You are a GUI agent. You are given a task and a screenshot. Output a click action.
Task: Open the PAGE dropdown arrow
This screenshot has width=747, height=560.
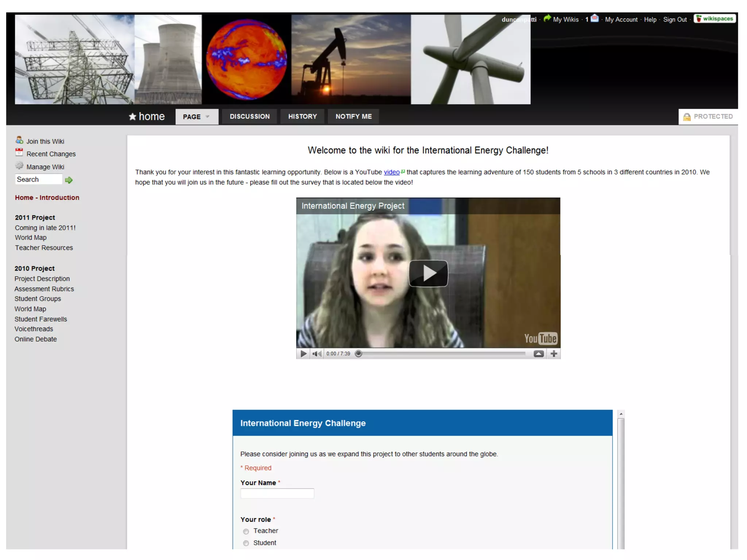coord(208,117)
